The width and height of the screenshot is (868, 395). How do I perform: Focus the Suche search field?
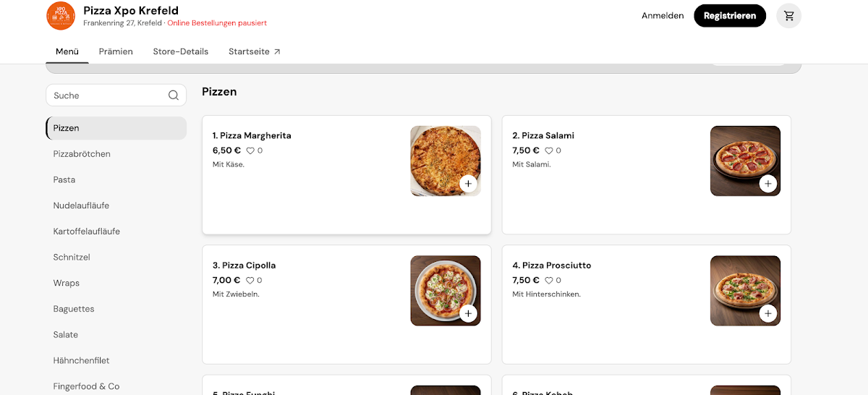(x=116, y=95)
